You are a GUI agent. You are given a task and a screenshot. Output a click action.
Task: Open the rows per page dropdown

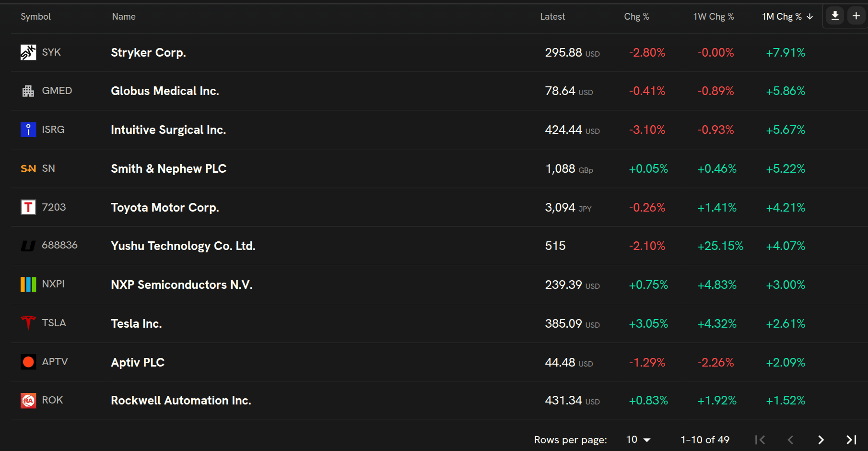pos(638,439)
